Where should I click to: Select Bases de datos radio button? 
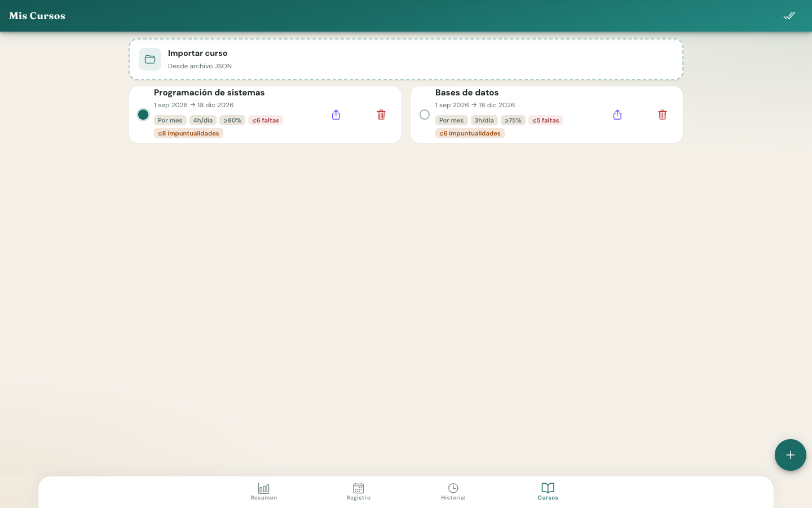tap(425, 115)
